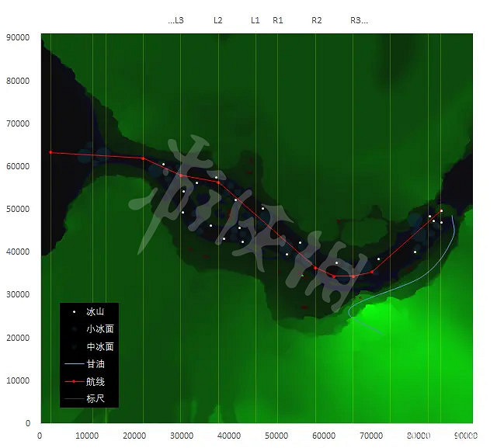Screen dimensions: 497x448
Task: Select the 小冰面 legend label
Action: pos(100,328)
